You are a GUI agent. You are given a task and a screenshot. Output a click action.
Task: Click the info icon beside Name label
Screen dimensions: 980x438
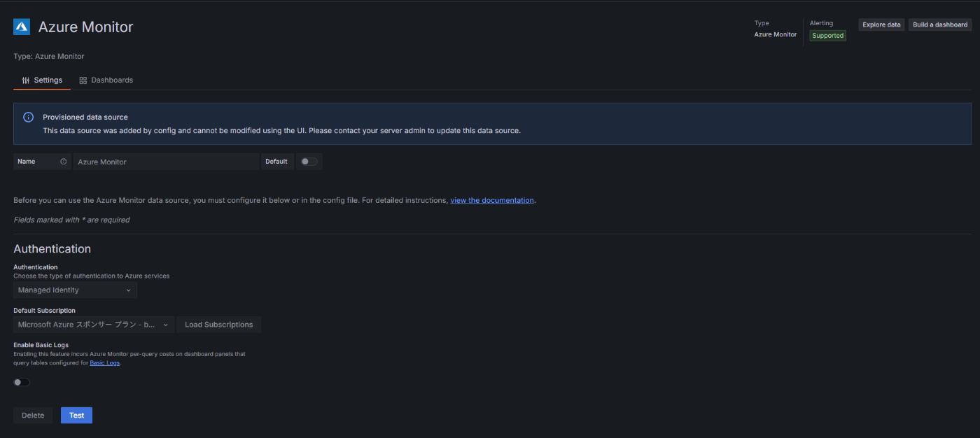tap(64, 162)
